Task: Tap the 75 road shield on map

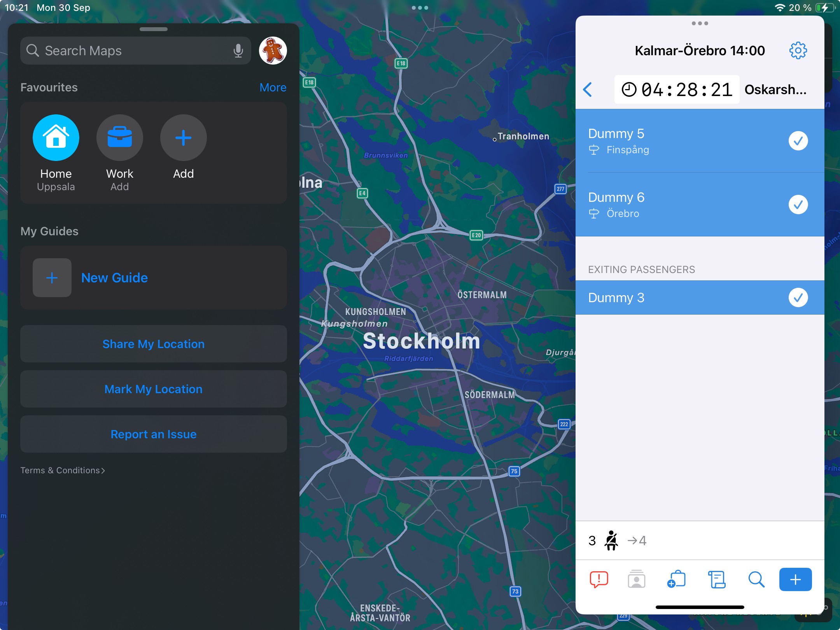Action: [x=514, y=471]
